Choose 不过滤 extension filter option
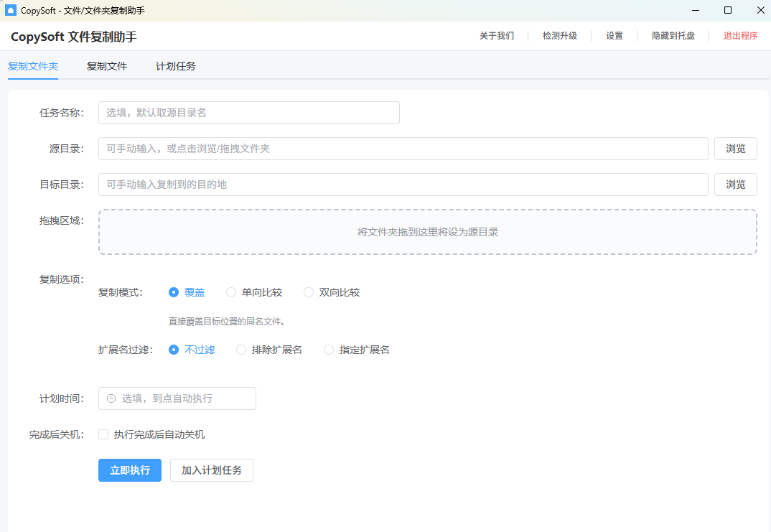771x532 pixels. [192, 350]
